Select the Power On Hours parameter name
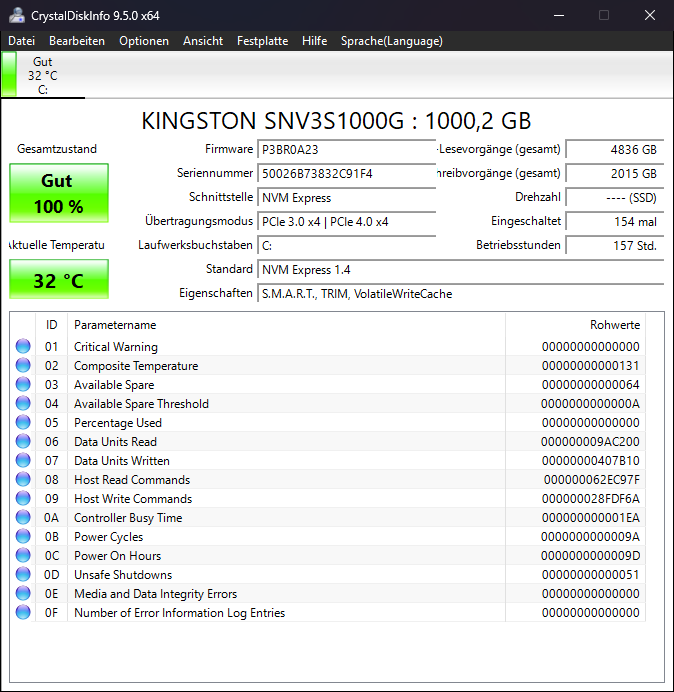The width and height of the screenshot is (674, 692). (x=117, y=556)
